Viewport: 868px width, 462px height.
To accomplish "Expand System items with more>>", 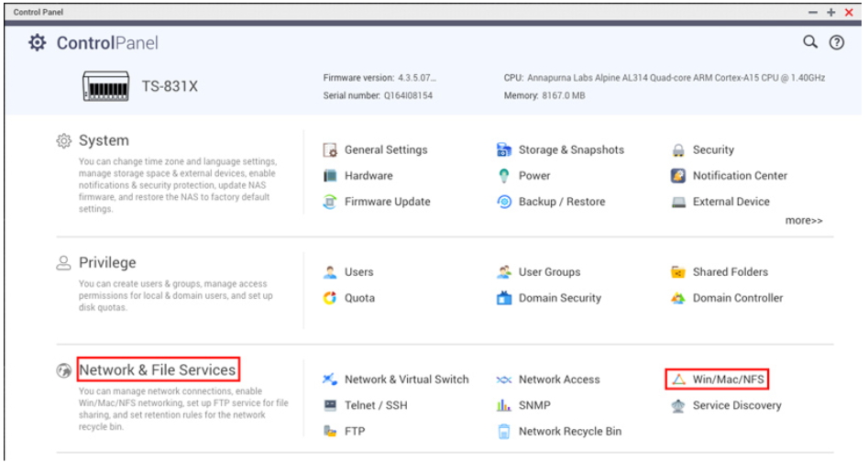I will 803,221.
